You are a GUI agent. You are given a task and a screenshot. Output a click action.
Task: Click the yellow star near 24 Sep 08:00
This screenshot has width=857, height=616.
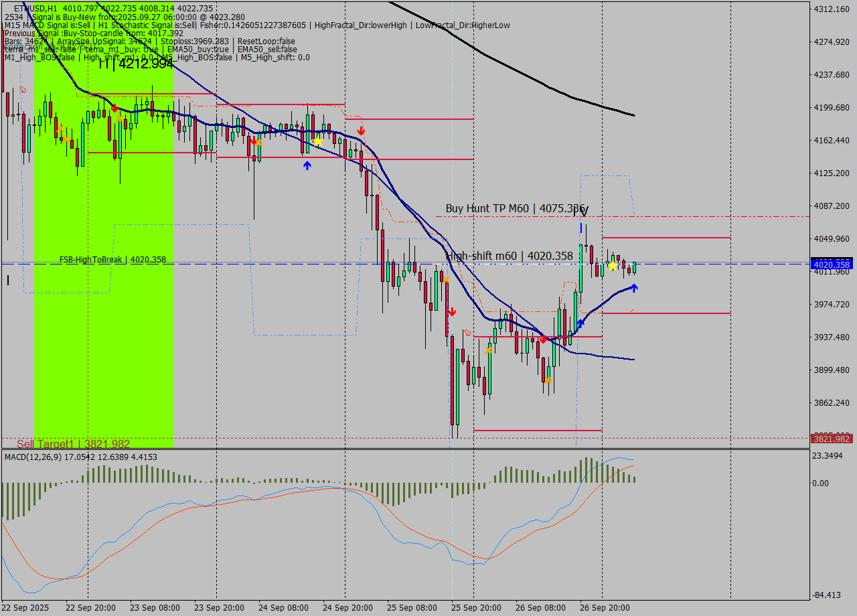coord(318,141)
